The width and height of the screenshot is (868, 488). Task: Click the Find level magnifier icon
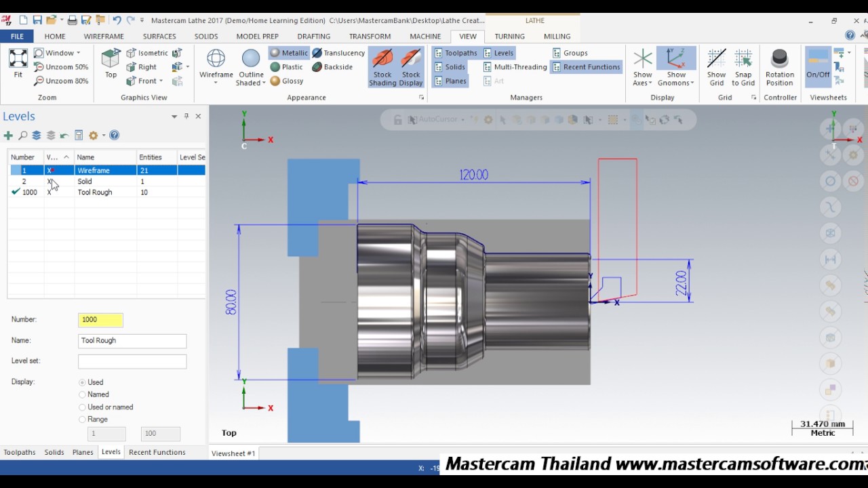pos(22,136)
